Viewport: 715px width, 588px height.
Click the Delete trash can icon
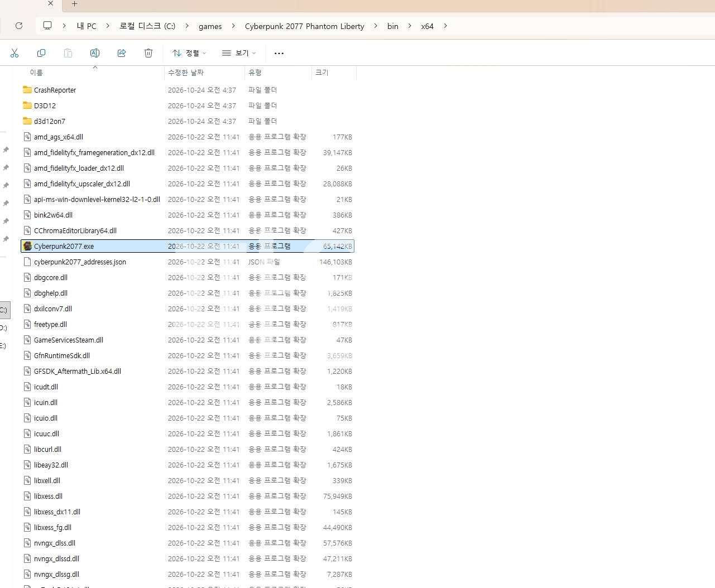[x=148, y=53]
